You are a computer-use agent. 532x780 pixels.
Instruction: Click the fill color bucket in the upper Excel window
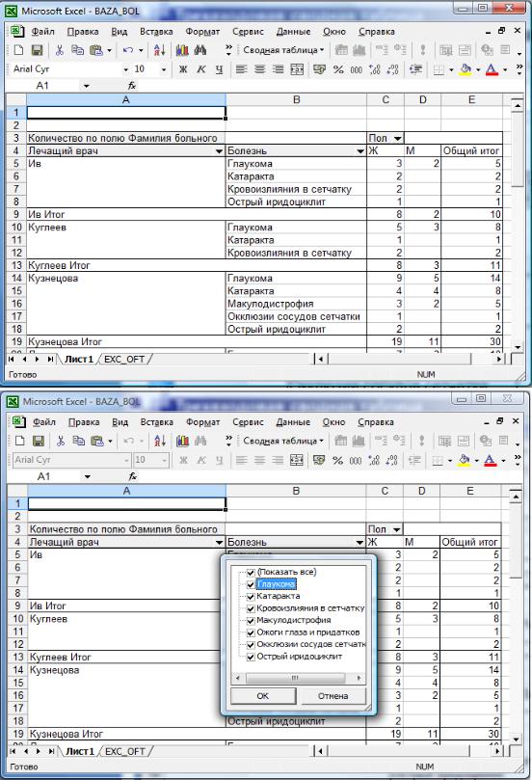click(465, 69)
